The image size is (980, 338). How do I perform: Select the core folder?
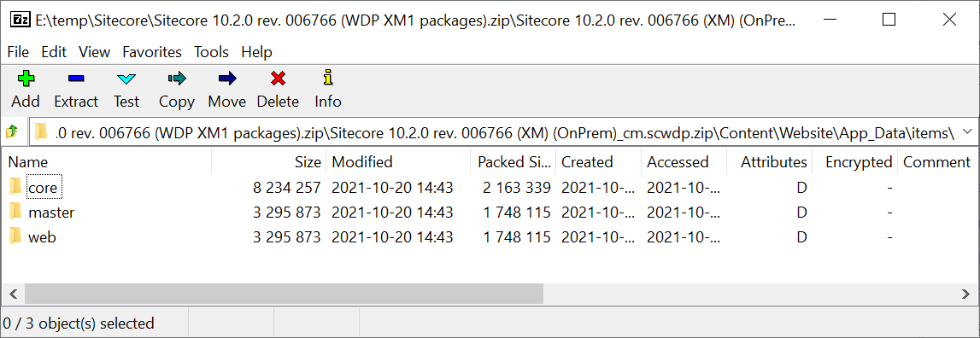pos(43,188)
